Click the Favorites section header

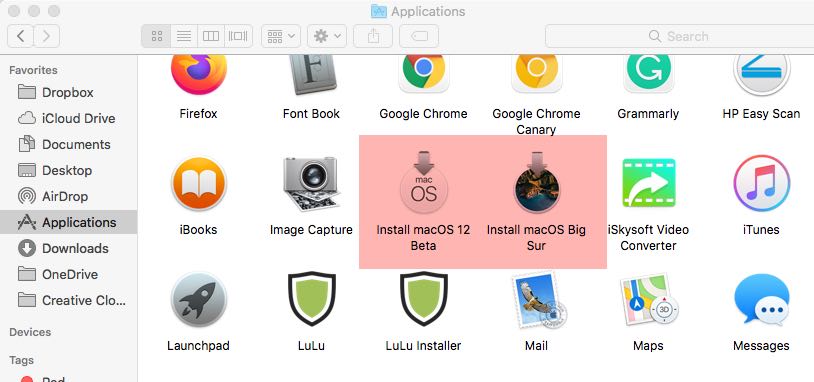pyautogui.click(x=33, y=70)
